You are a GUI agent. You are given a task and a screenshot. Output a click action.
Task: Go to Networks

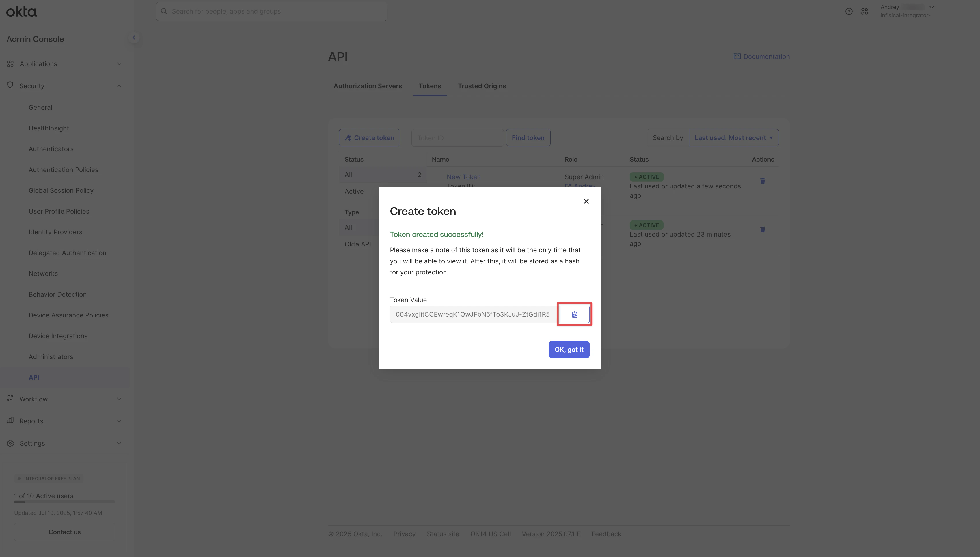(x=43, y=274)
